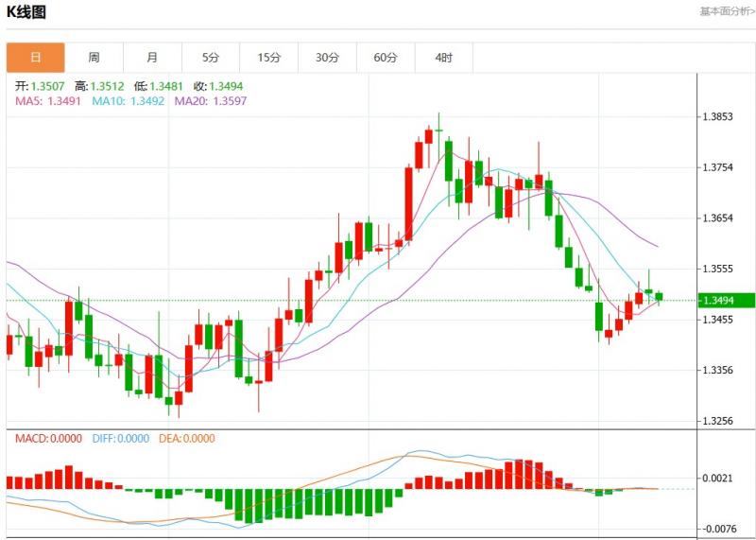Click the K线图 title
The height and width of the screenshot is (540, 756).
(x=26, y=12)
